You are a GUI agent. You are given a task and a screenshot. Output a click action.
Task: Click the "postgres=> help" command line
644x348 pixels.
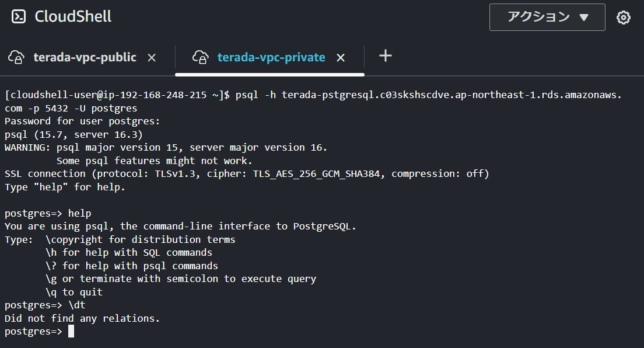click(48, 213)
